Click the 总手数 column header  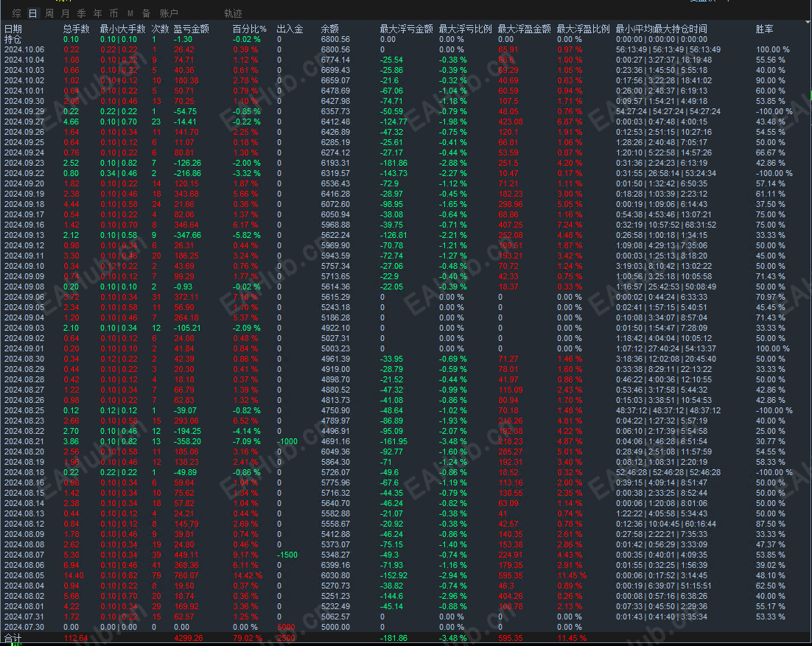77,29
